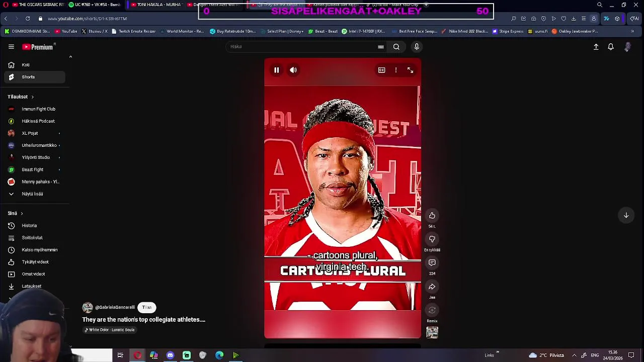Open Katso myöhemmin list
This screenshot has height=362, width=644.
(34, 250)
